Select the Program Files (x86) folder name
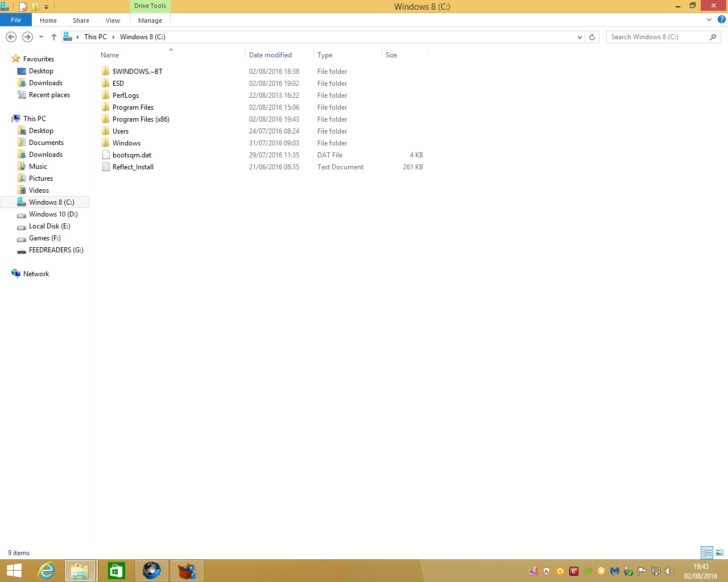The width and height of the screenshot is (728, 582). (141, 119)
